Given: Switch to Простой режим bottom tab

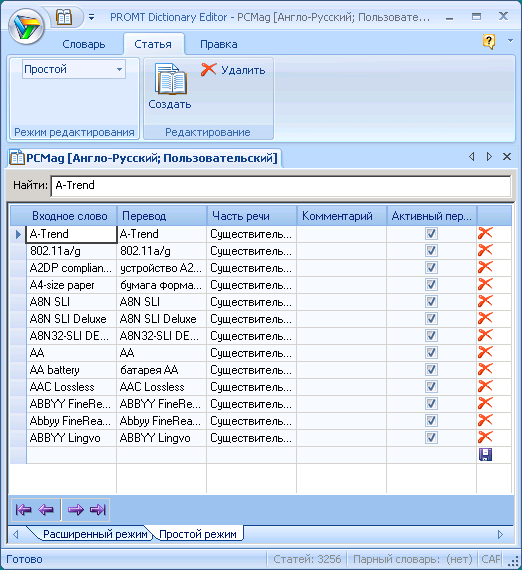Looking at the screenshot, I should coord(198,534).
